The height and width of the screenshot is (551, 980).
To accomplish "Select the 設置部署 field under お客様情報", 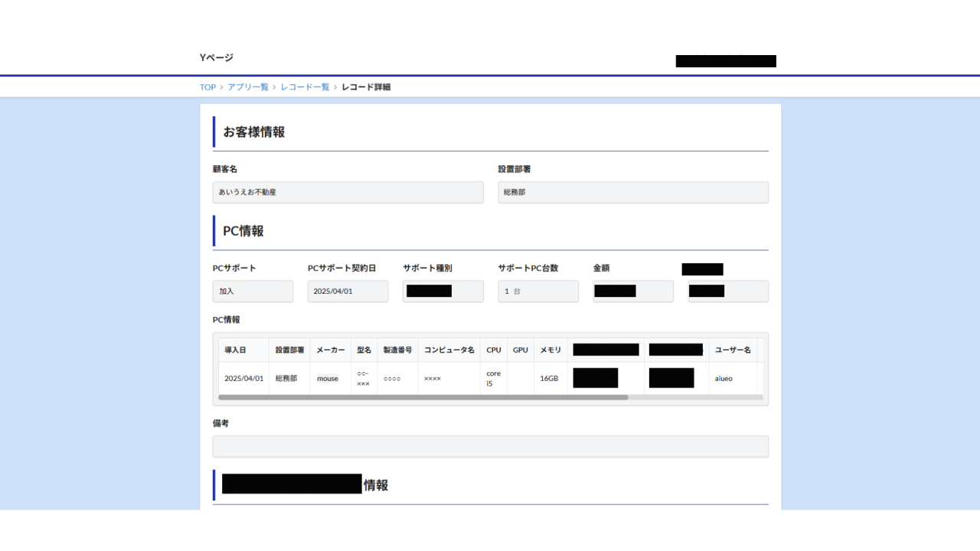I will (632, 192).
